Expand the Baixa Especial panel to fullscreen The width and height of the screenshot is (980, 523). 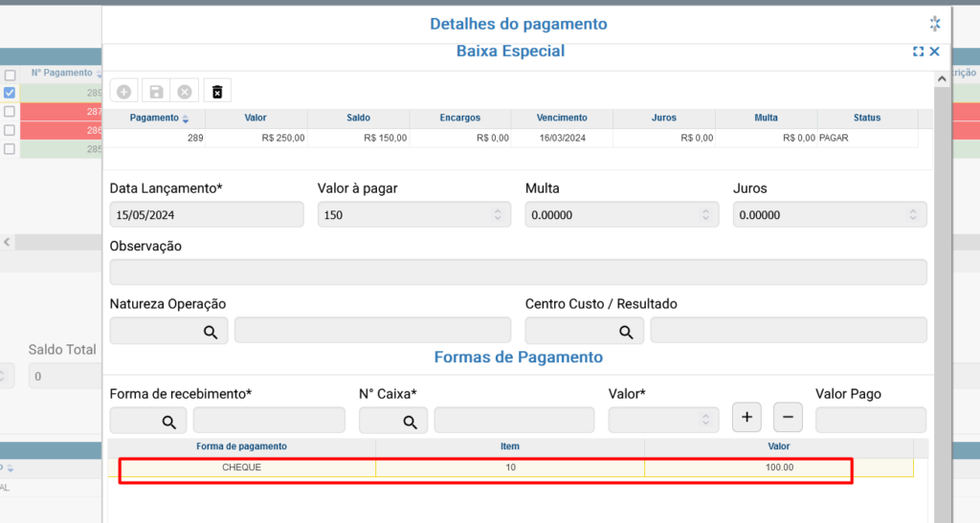point(918,52)
